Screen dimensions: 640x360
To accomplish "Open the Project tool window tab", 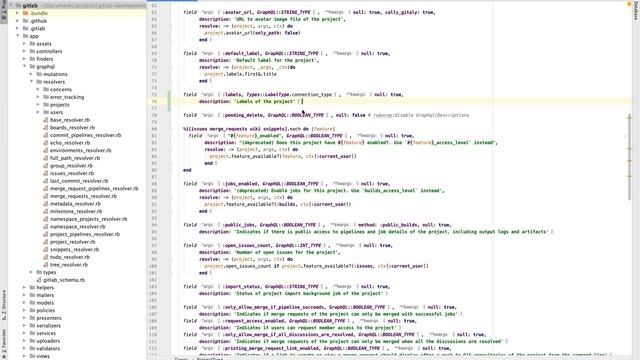I will (x=4, y=11).
